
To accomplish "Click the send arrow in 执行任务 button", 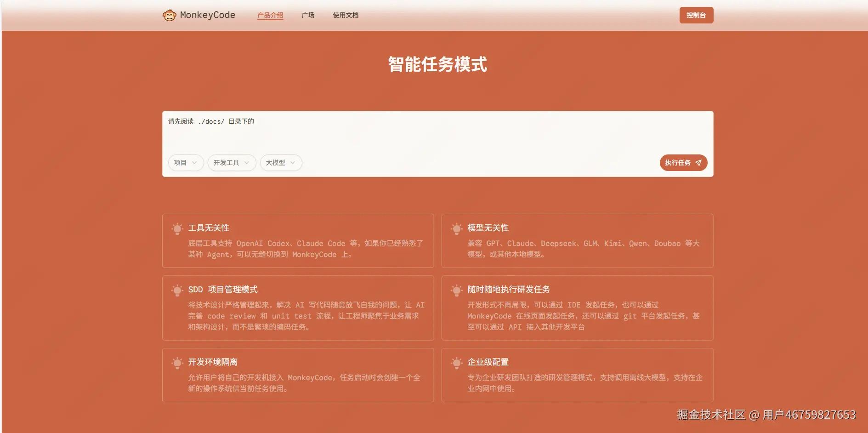I will click(698, 162).
